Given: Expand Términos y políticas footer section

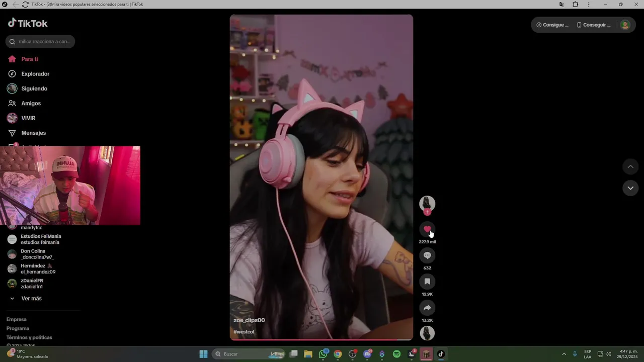Looking at the screenshot, I should (29, 337).
